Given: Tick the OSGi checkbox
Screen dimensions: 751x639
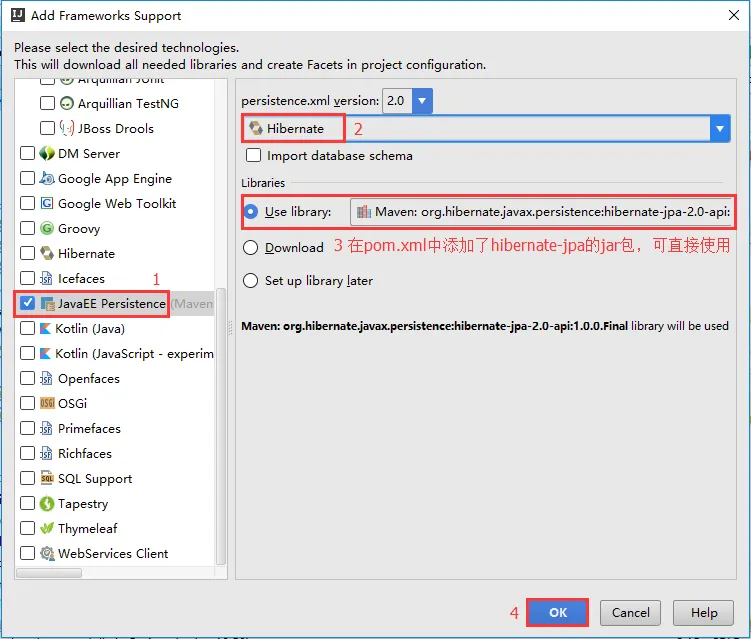Looking at the screenshot, I should coord(27,403).
